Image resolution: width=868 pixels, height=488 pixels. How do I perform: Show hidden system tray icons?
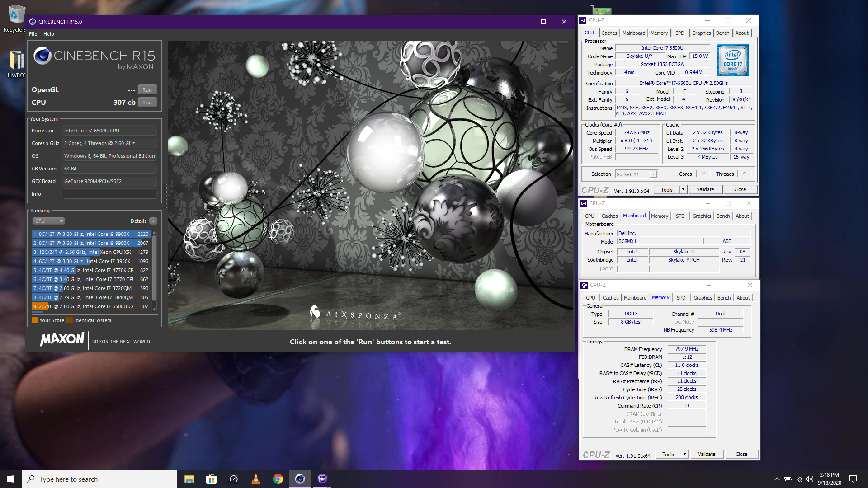pos(777,479)
